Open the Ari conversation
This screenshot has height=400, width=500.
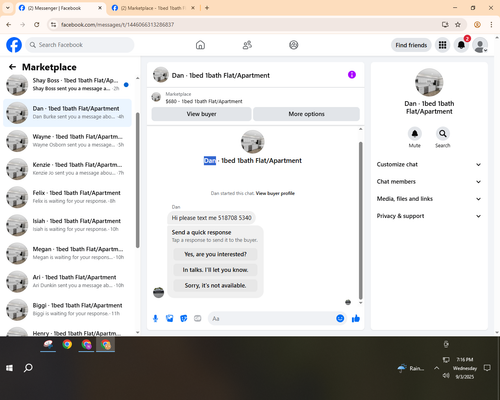click(67, 281)
